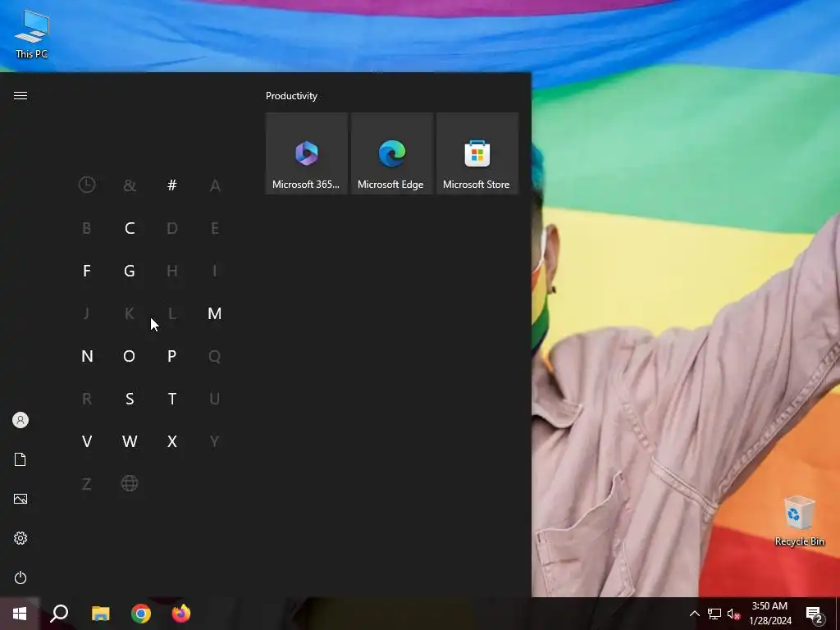Jump to apps starting with P
Screen dimensions: 840x630
point(172,356)
